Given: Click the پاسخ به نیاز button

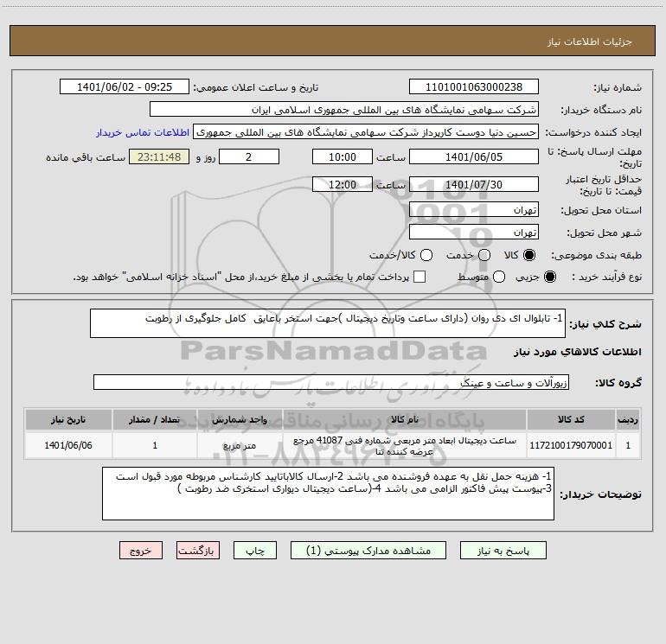Looking at the screenshot, I should [503, 551].
